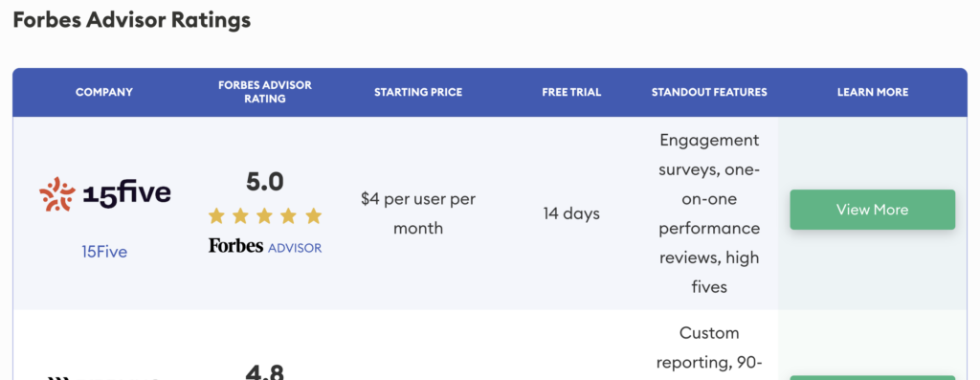This screenshot has height=380, width=980.
Task: Select the Free Trial column header
Action: coord(571,92)
